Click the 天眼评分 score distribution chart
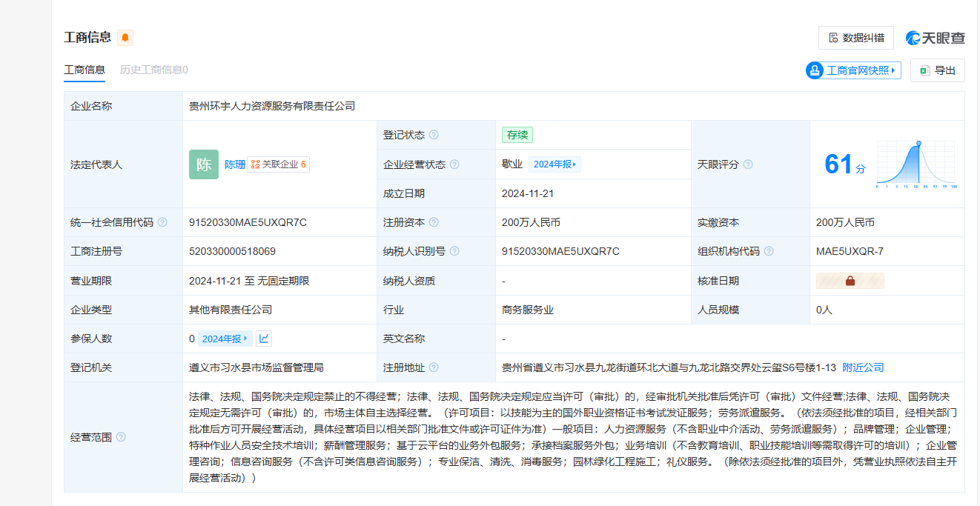 pos(917,164)
